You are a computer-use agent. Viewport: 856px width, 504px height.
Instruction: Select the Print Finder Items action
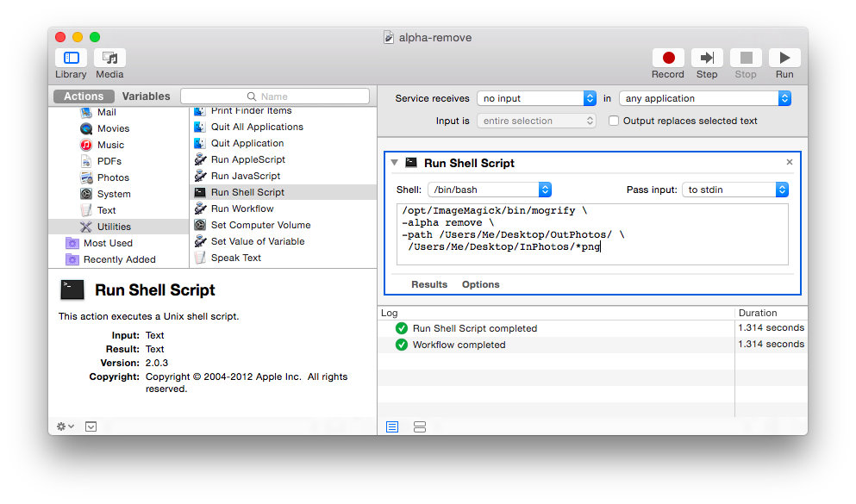[251, 111]
